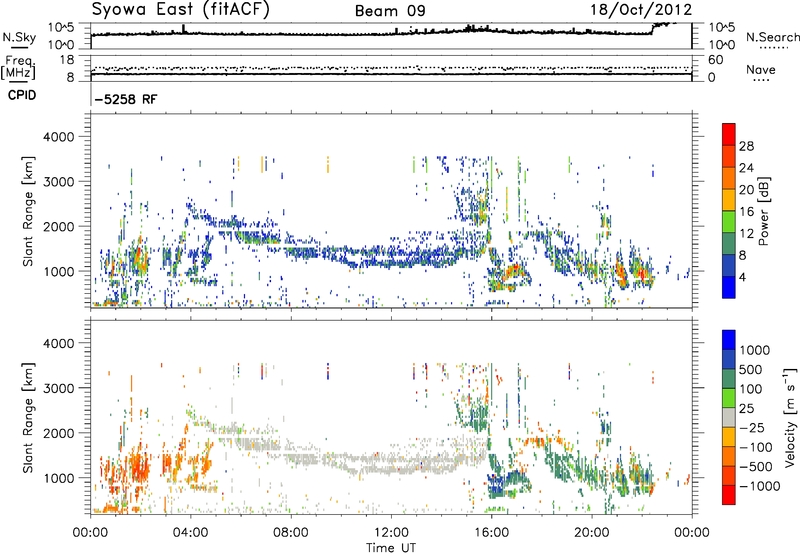
Task: Click the 'Freq. [MHz]' label
Action: tap(18, 68)
